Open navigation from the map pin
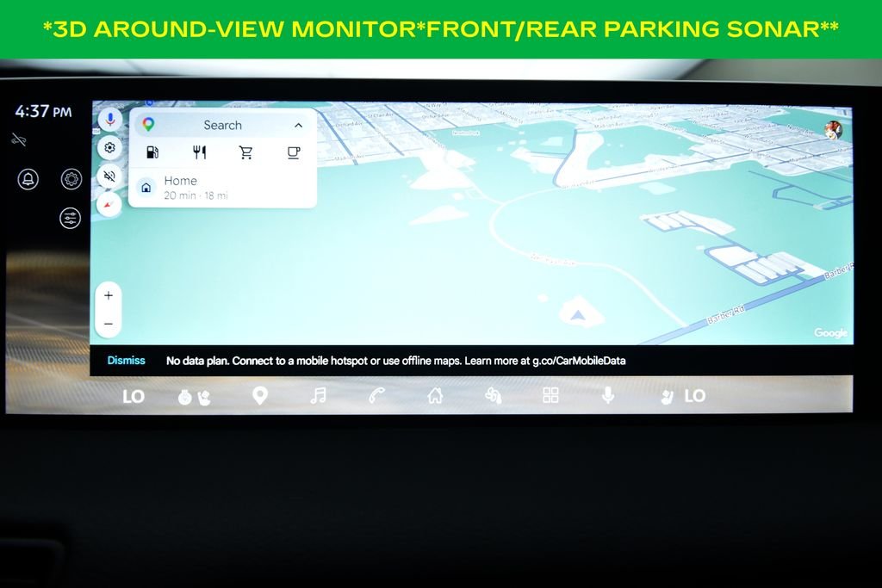This screenshot has width=882, height=588. [x=259, y=396]
